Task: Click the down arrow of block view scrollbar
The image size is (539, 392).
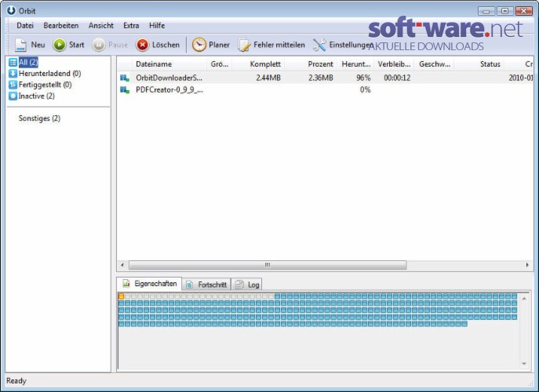Action: 524,364
